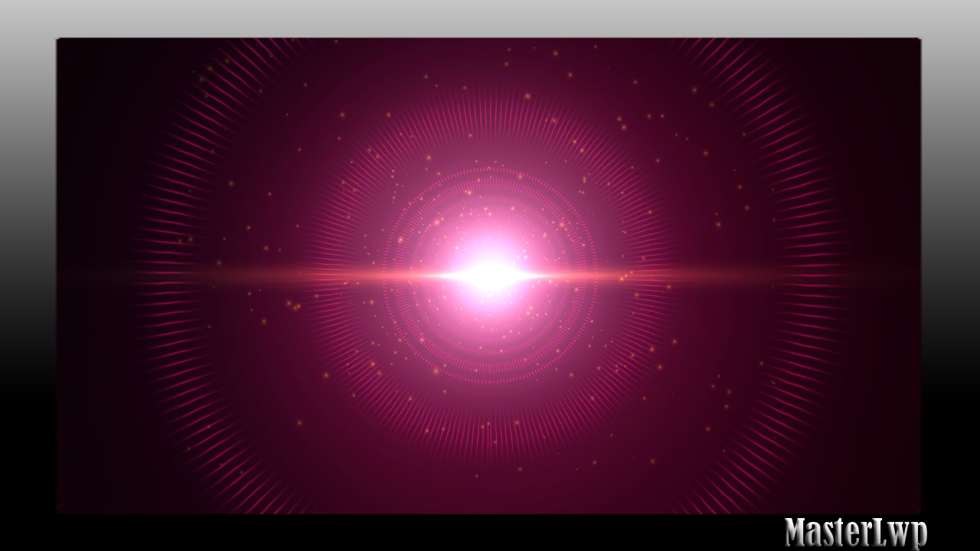This screenshot has width=980, height=551.
Task: Open the pink glowing starburst wallpaper preview
Action: pyautogui.click(x=488, y=275)
